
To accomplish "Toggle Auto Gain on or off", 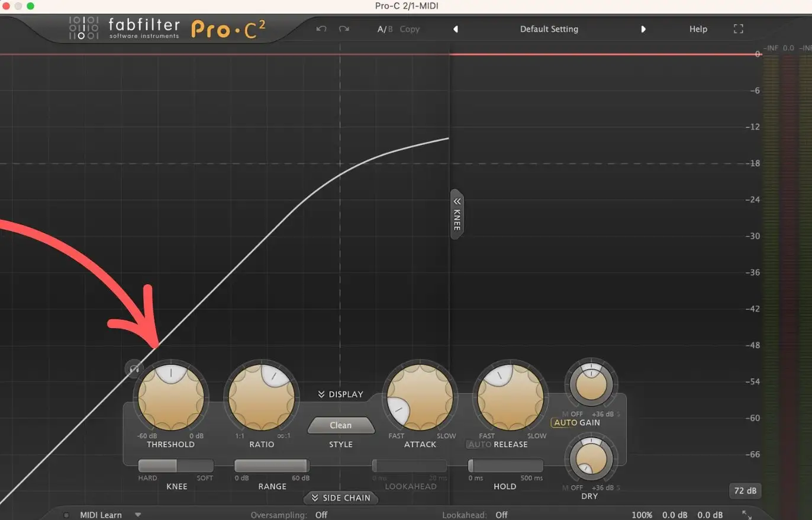I will click(565, 423).
